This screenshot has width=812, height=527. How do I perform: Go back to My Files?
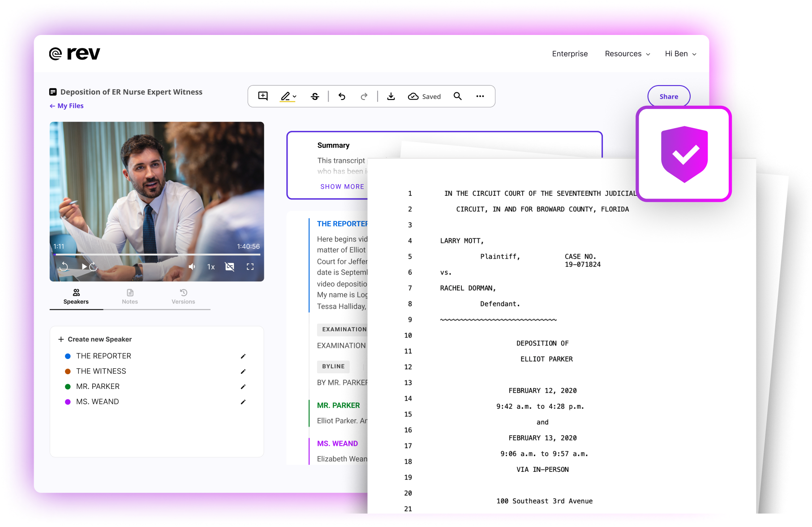point(67,106)
